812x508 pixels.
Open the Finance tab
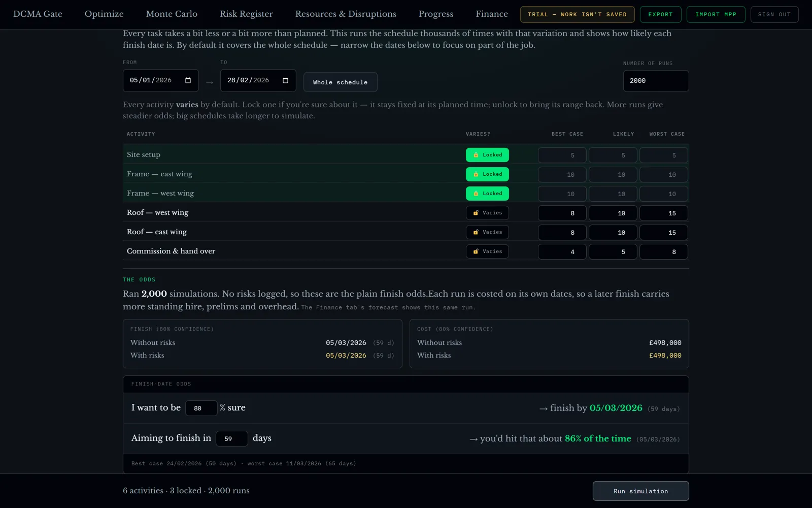492,14
